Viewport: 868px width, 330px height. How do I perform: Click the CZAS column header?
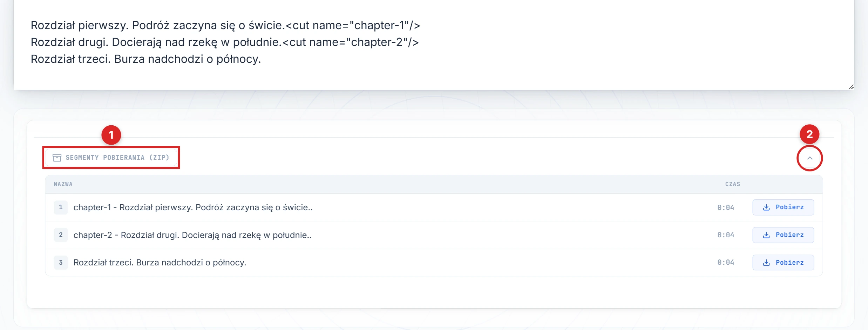tap(732, 184)
